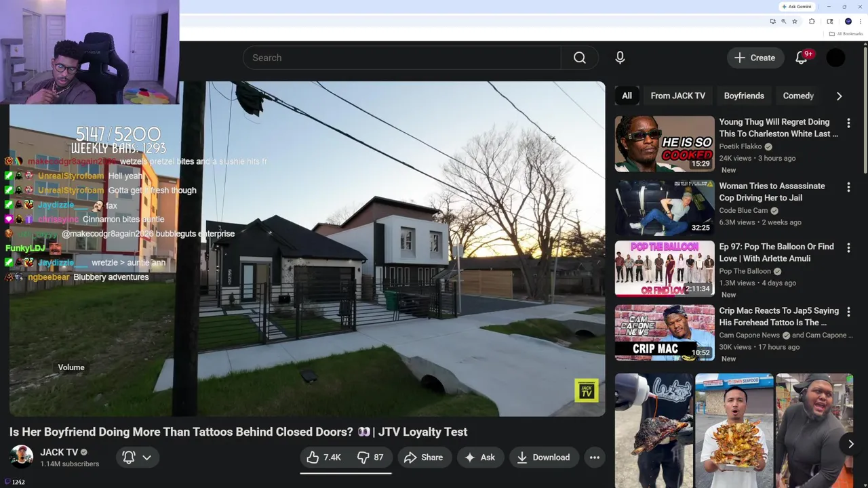Open Crip Mac Reacts To Jap5 title

(778, 317)
